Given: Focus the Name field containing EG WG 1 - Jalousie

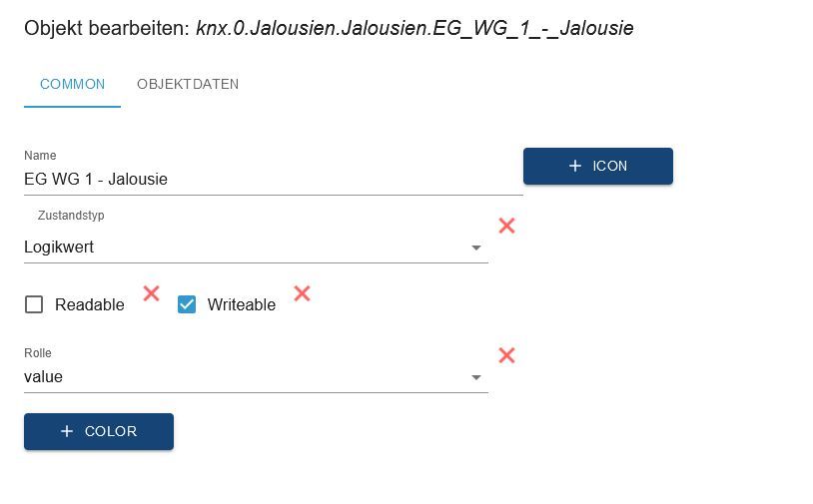Looking at the screenshot, I should coord(272,180).
